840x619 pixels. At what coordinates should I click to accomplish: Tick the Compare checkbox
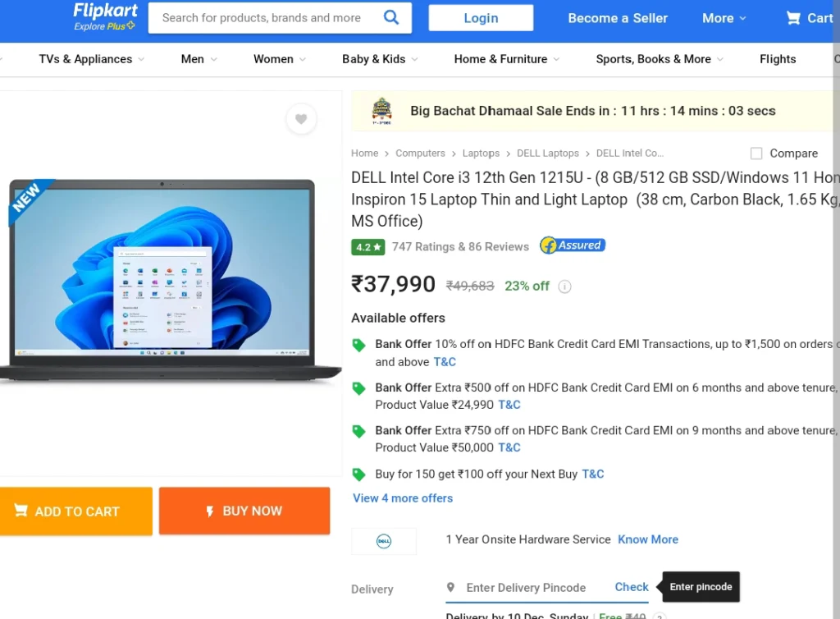[756, 154]
